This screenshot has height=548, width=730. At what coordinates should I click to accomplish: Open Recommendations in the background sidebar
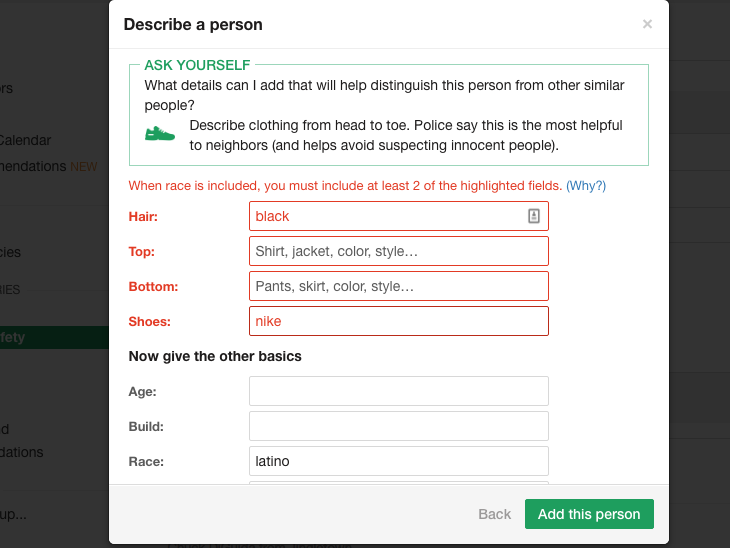pyautogui.click(x=35, y=166)
